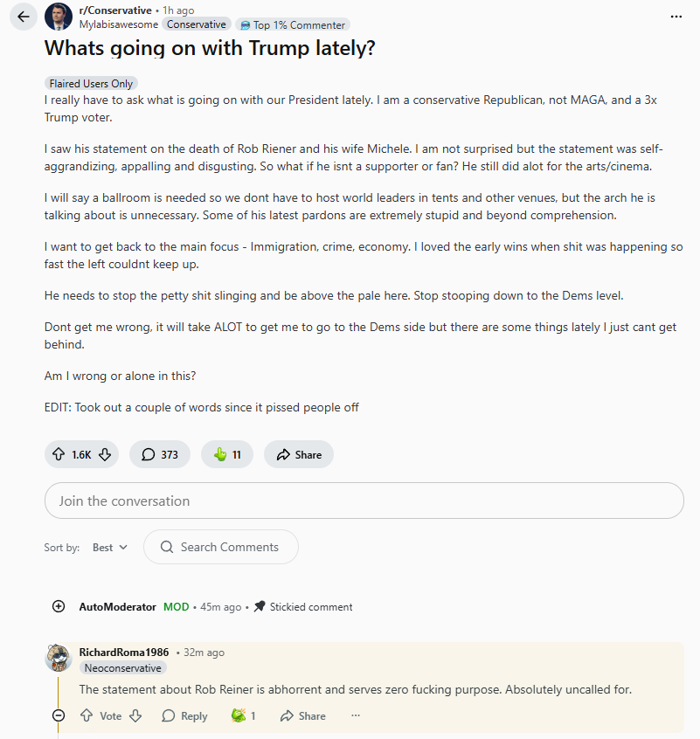Viewport: 700px width, 739px height.
Task: Downvote RichardRoma1986's comment
Action: [135, 715]
